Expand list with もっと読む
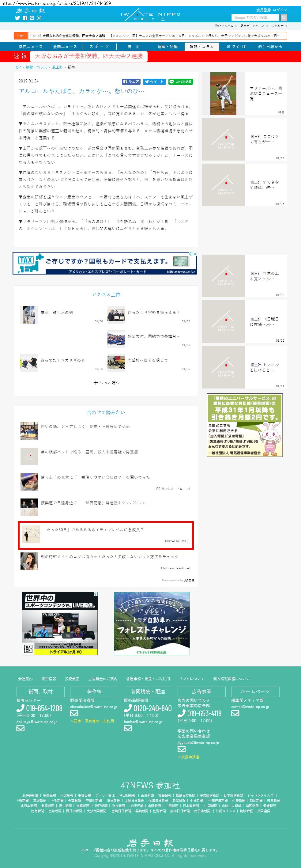 tap(106, 382)
